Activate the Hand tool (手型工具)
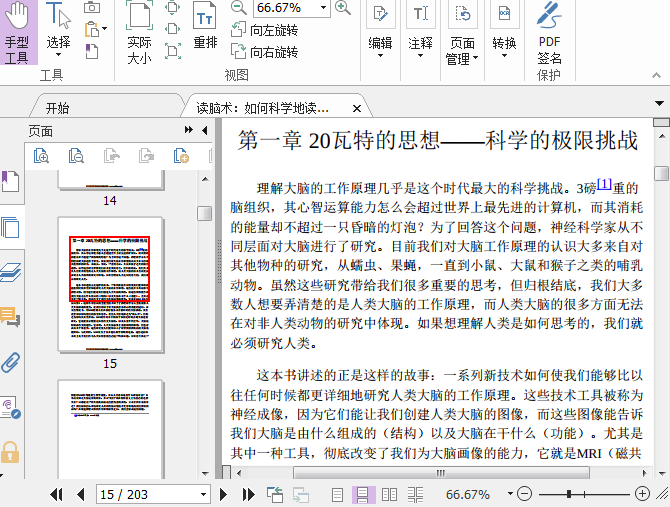The height and width of the screenshot is (507, 670). coord(17,33)
